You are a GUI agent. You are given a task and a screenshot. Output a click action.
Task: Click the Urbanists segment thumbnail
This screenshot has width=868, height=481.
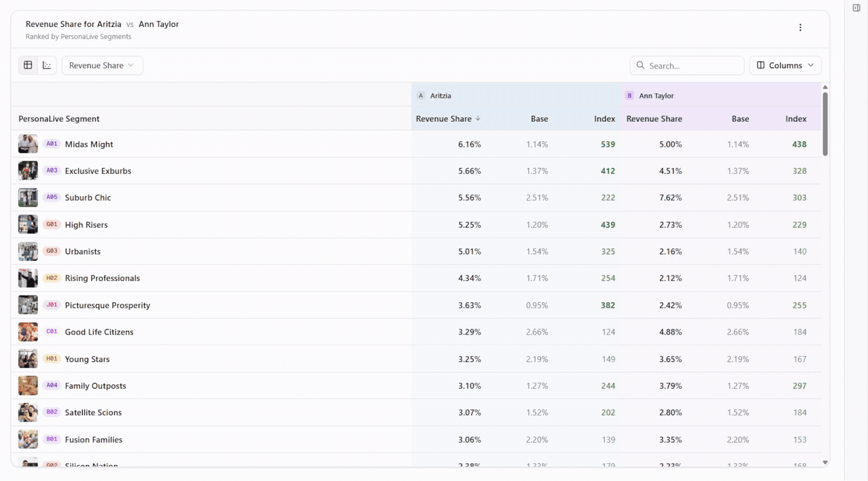click(28, 251)
